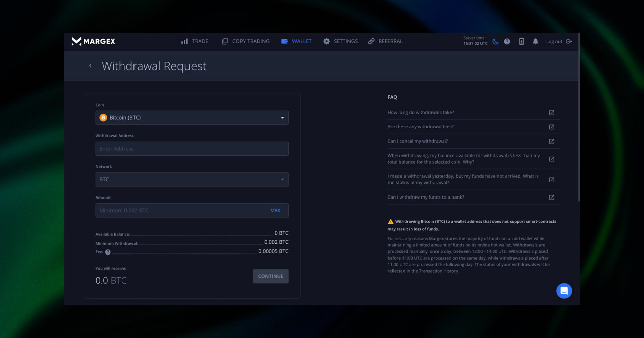Switch to Copy Trading tab

[246, 41]
